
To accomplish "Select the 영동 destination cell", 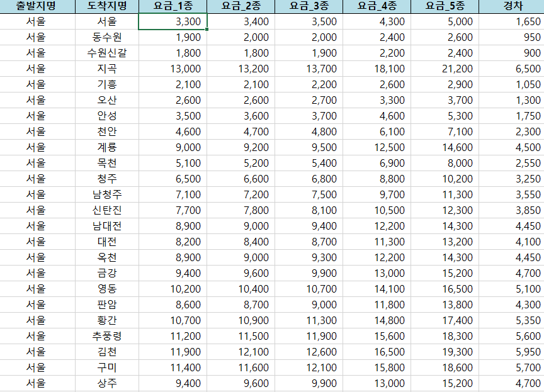I will pos(107,289).
